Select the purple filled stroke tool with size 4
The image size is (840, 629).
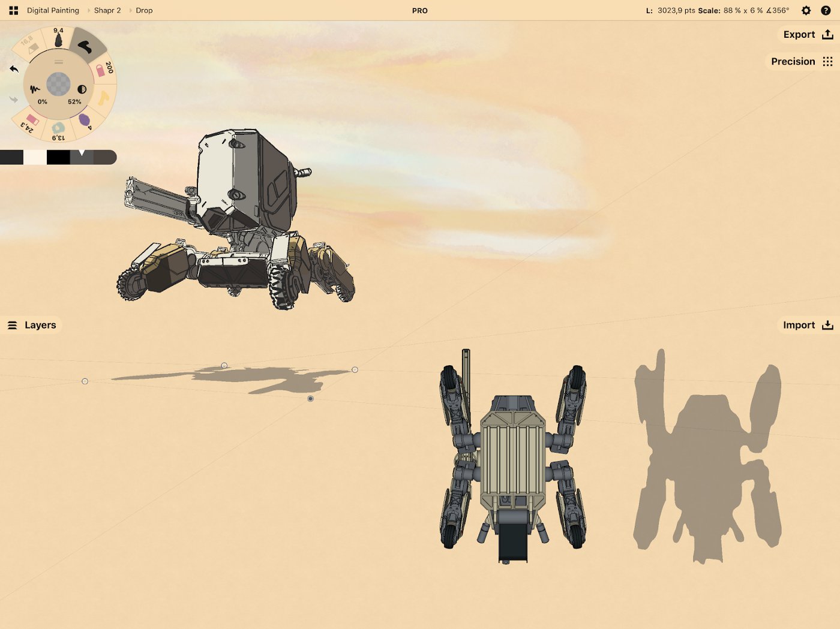pyautogui.click(x=86, y=121)
